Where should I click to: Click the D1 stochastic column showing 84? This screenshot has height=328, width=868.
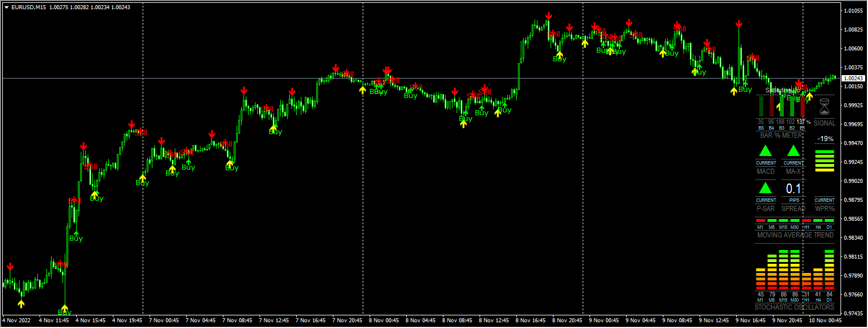click(x=829, y=270)
